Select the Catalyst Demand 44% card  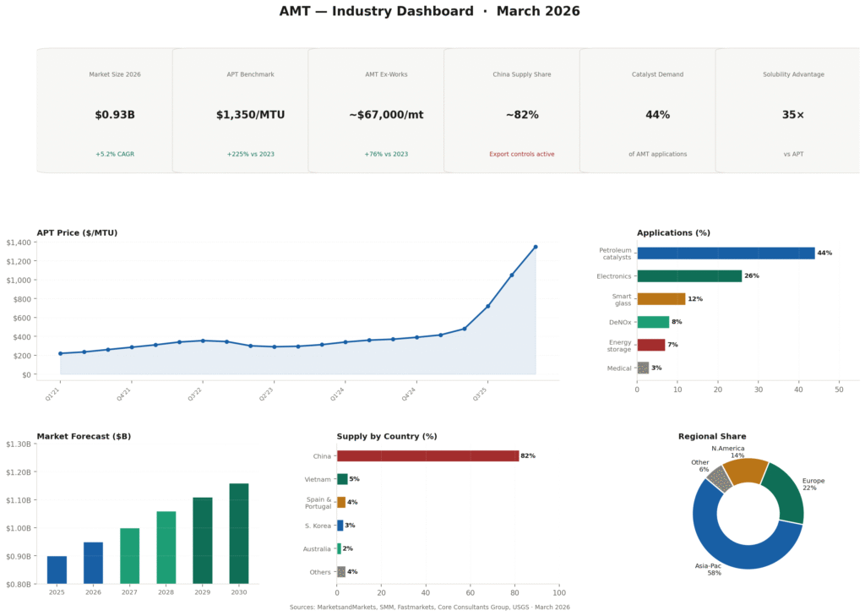pyautogui.click(x=657, y=111)
